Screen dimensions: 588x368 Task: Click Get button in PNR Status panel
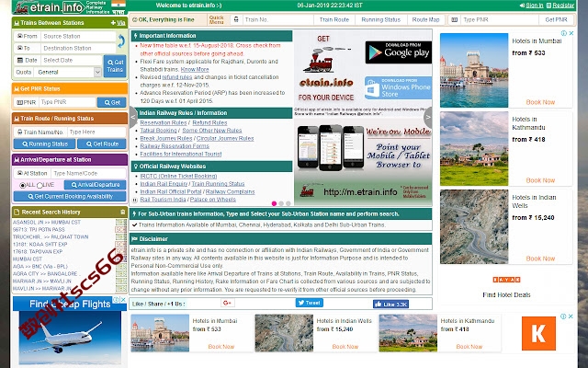[112, 102]
